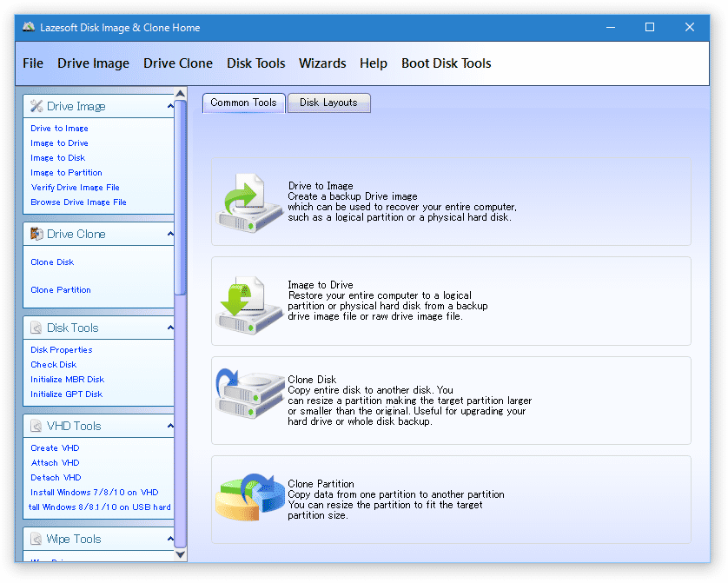Click the Clone Partition pie chart icon
Image resolution: width=728 pixels, height=583 pixels.
click(250, 497)
